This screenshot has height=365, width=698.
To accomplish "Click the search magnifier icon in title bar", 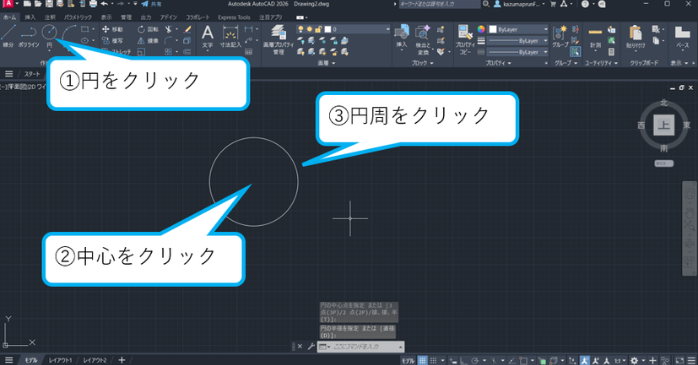I will pyautogui.click(x=486, y=4).
